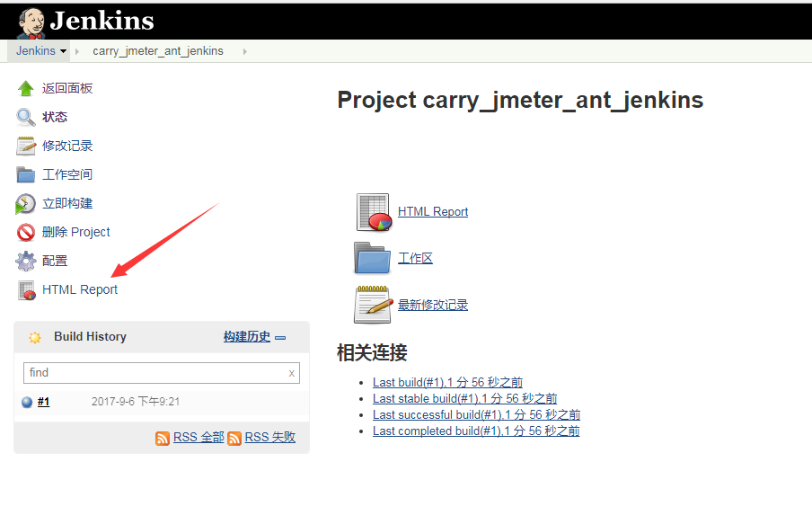Screen dimensions: 812x524
Task: Open 工作空间 in the sidebar
Action: pyautogui.click(x=67, y=174)
